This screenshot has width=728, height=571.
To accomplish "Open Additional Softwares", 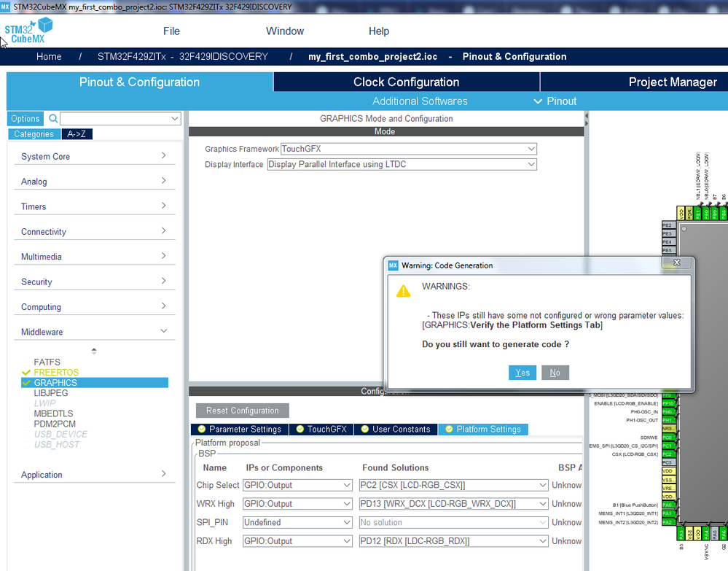I will (420, 101).
